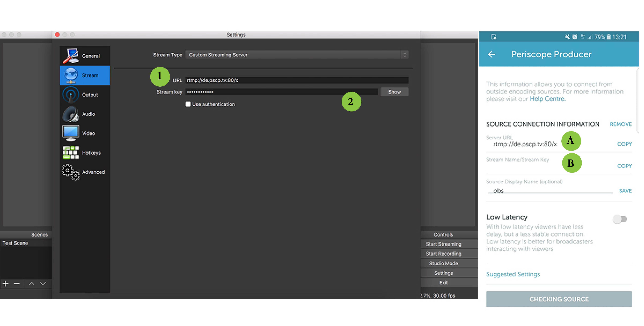
Task: Select Test Scene in Scenes list
Action: click(15, 243)
